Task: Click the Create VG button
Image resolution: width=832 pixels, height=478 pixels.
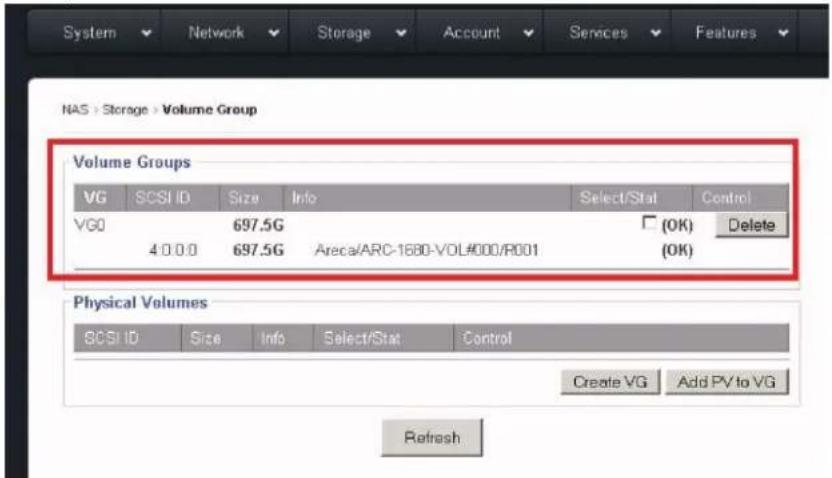Action: pos(610,382)
